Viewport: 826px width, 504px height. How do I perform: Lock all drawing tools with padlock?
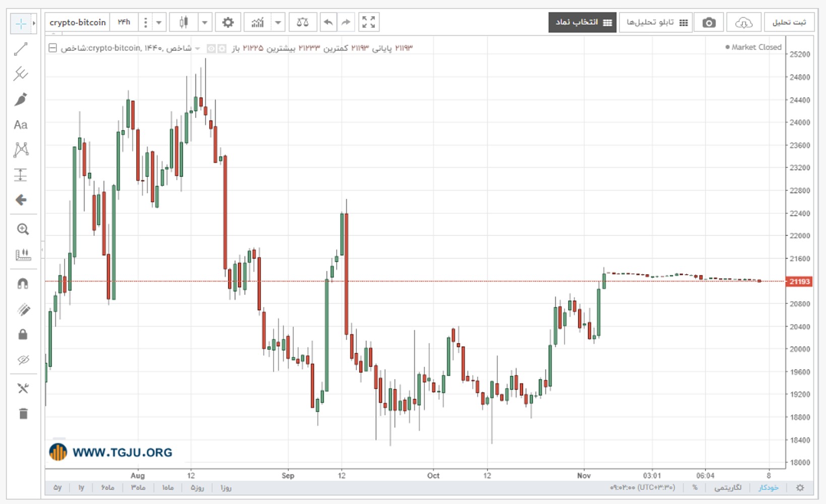(x=23, y=335)
